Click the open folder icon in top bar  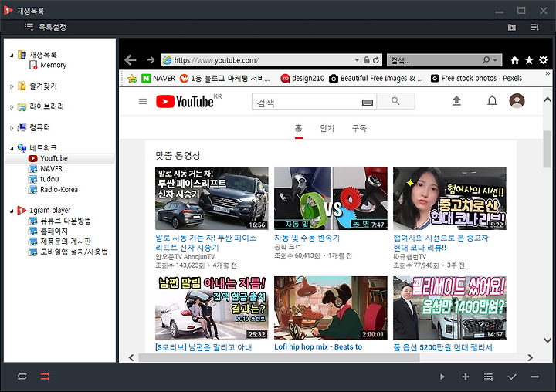click(x=512, y=27)
